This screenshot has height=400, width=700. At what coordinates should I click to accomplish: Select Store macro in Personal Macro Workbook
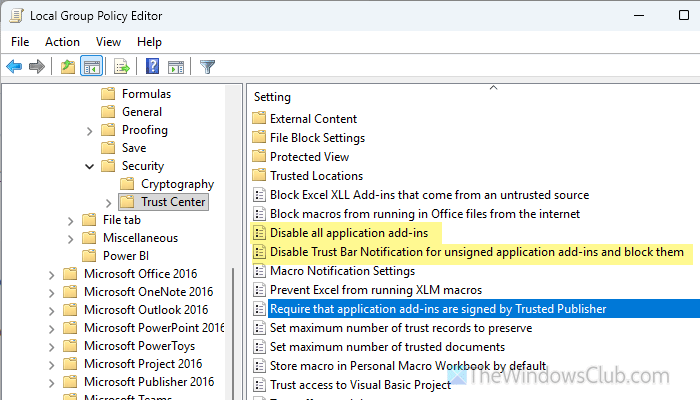click(x=408, y=366)
